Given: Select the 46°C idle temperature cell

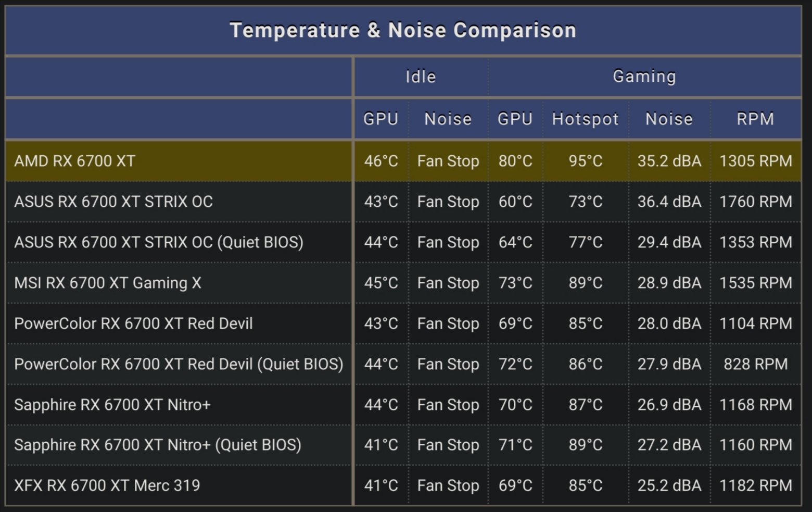Looking at the screenshot, I should pyautogui.click(x=380, y=161).
